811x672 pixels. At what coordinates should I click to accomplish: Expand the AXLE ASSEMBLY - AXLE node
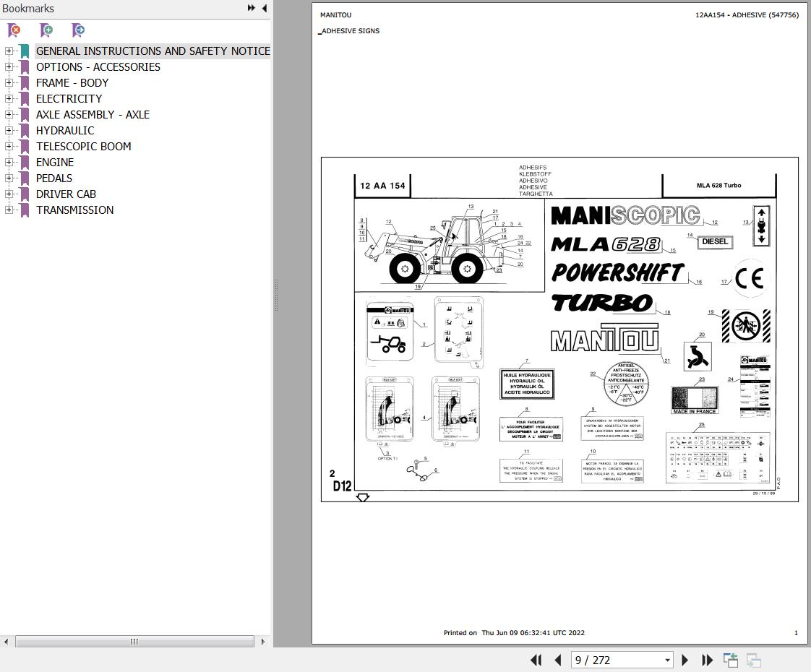click(8, 114)
